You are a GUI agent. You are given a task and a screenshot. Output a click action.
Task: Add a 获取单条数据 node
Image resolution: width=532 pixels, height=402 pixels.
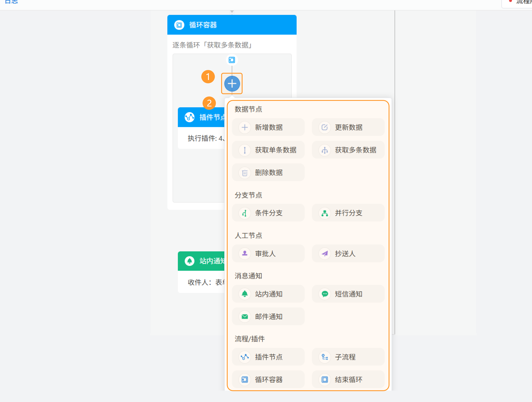coord(268,150)
